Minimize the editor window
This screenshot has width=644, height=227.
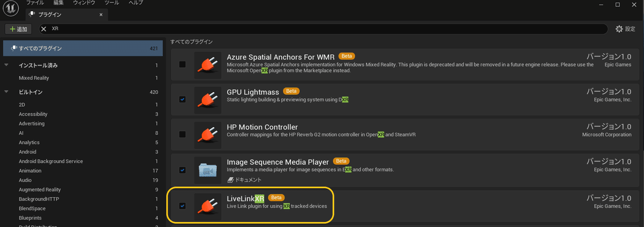pyautogui.click(x=602, y=4)
